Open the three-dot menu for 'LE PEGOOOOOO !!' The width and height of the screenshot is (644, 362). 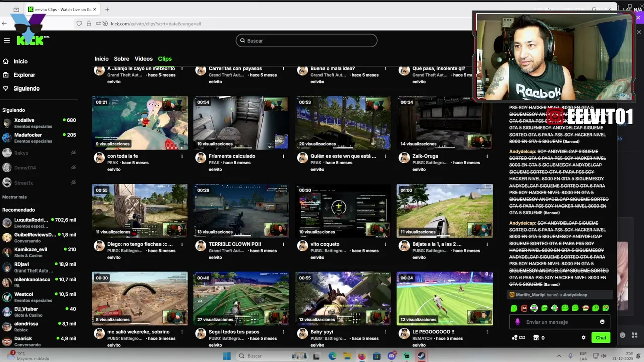pos(487,332)
